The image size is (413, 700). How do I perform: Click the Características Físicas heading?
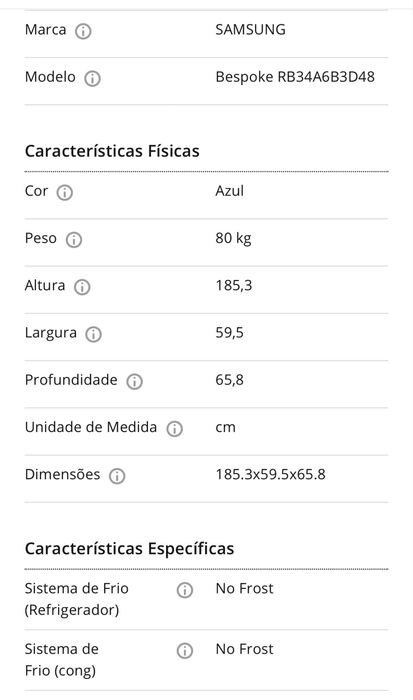point(112,151)
